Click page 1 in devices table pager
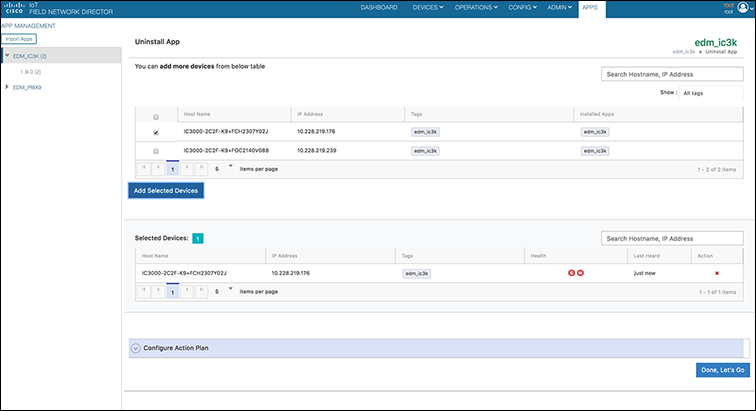This screenshot has width=756, height=411. (x=173, y=169)
